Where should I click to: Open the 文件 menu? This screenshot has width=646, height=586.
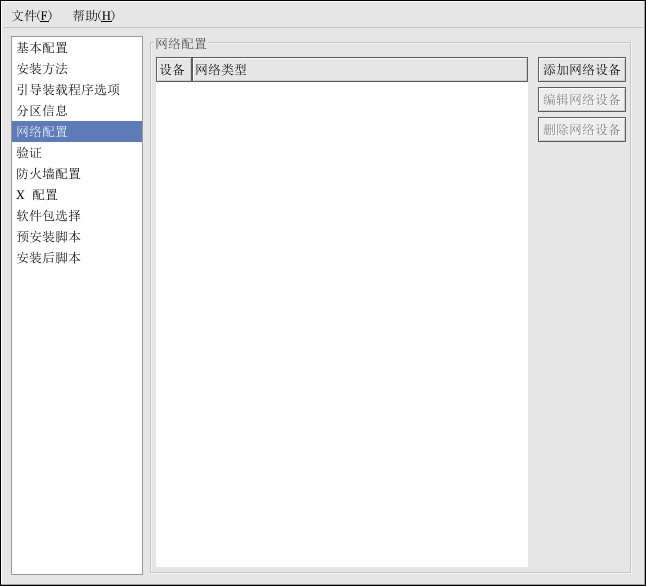coord(31,16)
